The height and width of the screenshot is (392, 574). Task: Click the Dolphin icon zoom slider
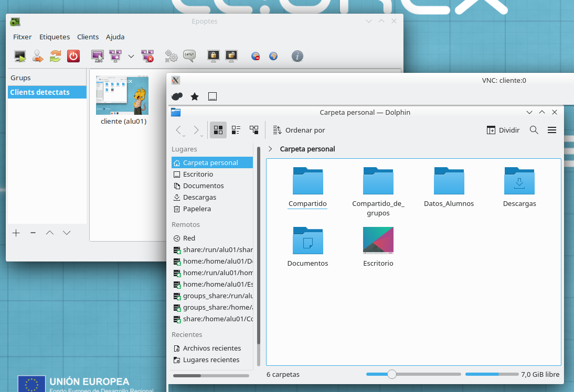coord(391,374)
